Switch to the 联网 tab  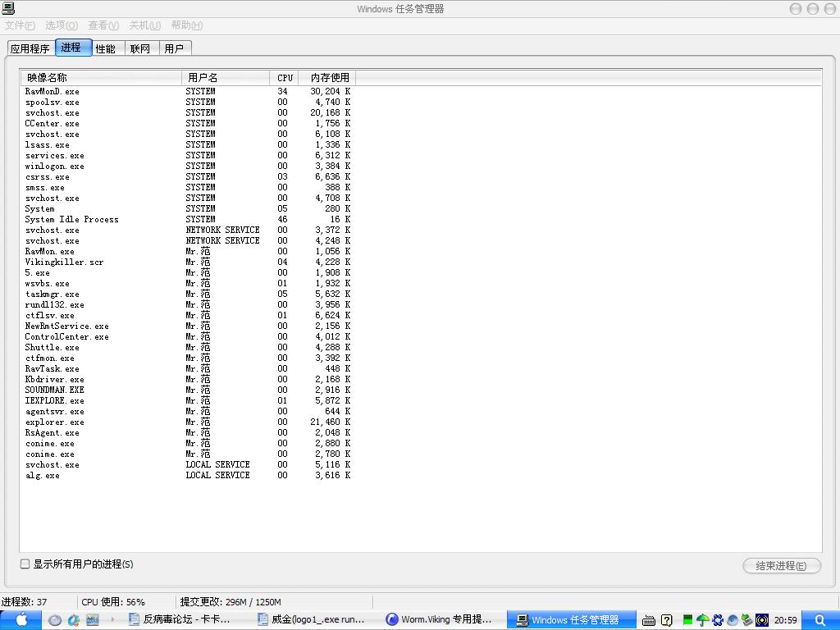142,48
